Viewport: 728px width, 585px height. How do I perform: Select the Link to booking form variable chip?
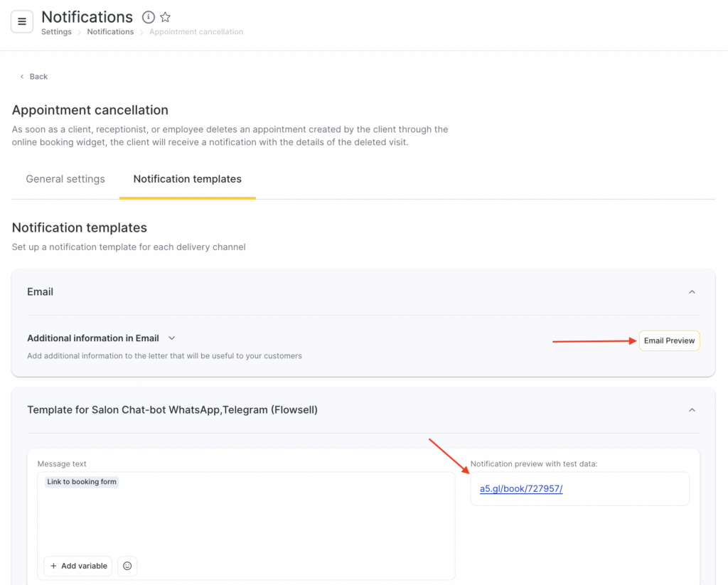[x=82, y=482]
